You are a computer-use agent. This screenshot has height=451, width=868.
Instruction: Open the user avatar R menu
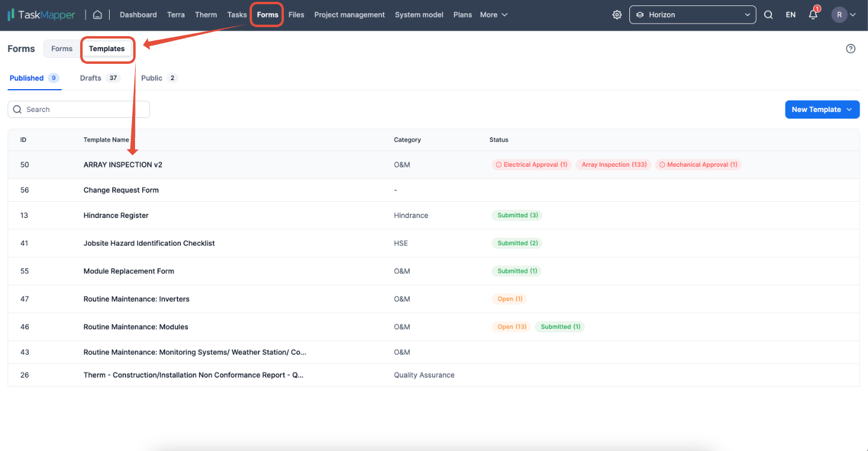pyautogui.click(x=844, y=14)
